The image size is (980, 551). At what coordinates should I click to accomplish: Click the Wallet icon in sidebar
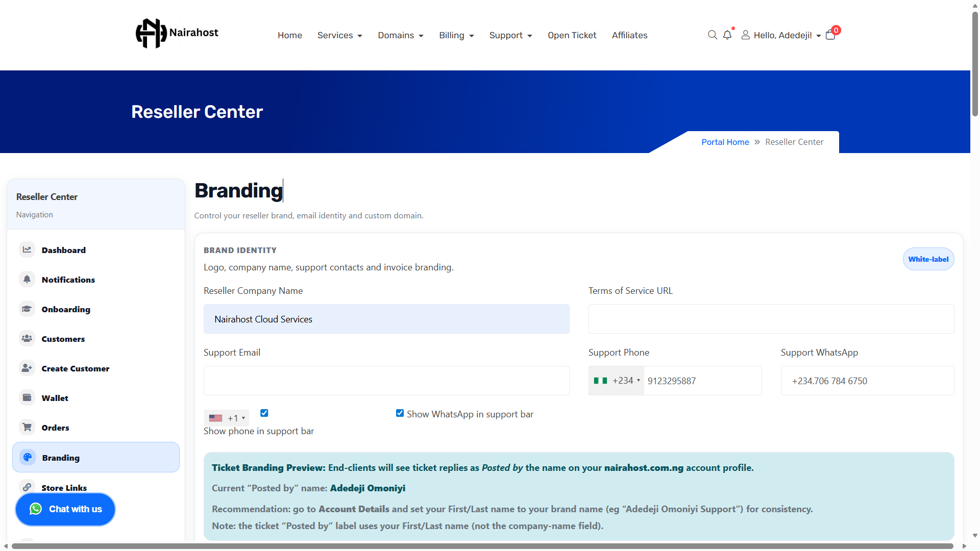(27, 398)
